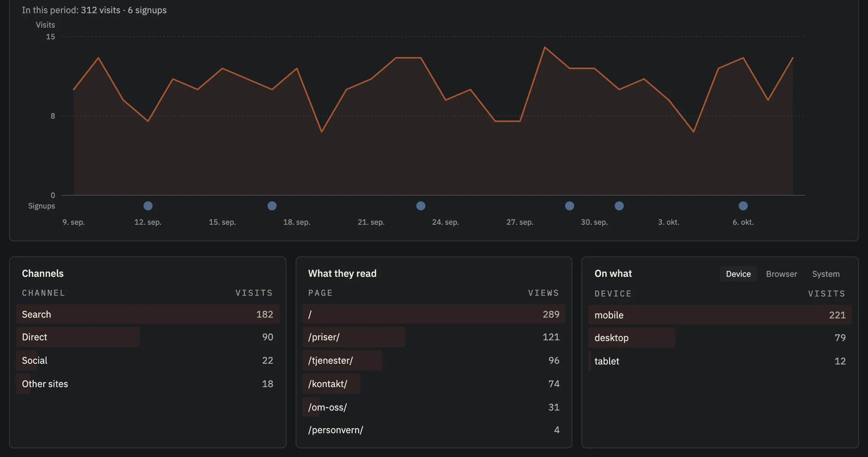
Task: Click the 289 views value
Action: click(551, 314)
